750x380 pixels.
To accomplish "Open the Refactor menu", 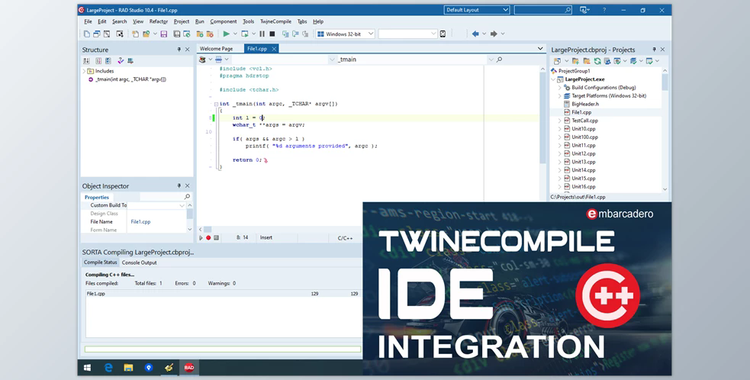I will (x=158, y=22).
